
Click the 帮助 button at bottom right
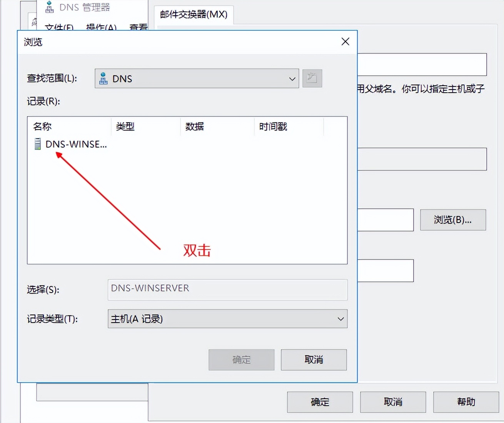point(466,402)
